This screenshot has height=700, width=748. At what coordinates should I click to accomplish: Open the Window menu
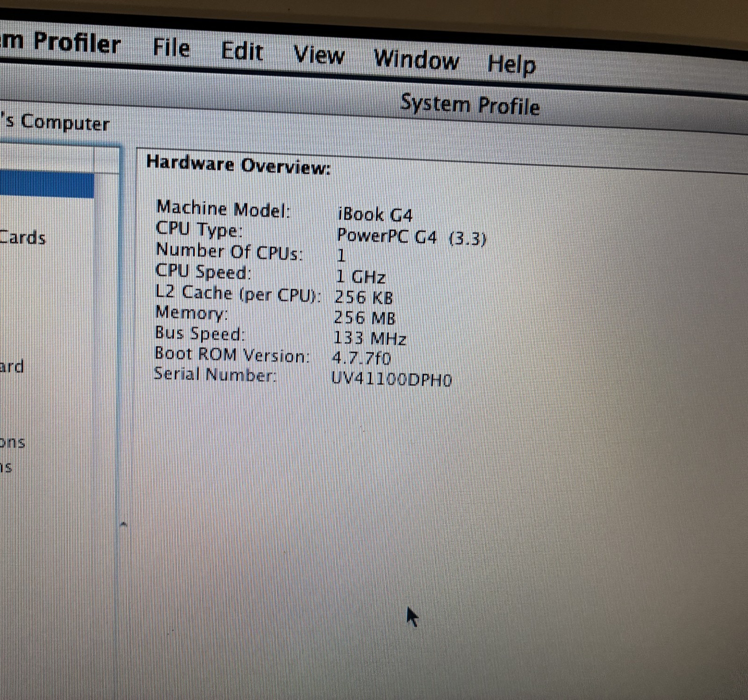point(416,60)
